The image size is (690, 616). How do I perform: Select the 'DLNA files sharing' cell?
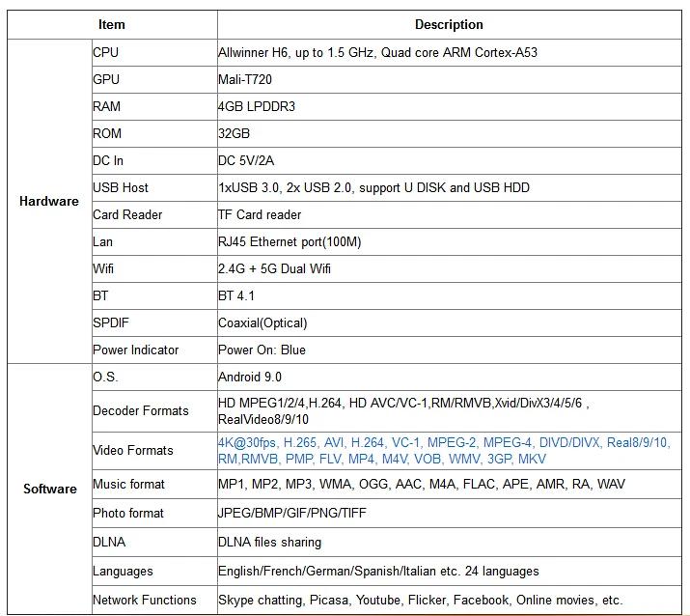point(270,542)
